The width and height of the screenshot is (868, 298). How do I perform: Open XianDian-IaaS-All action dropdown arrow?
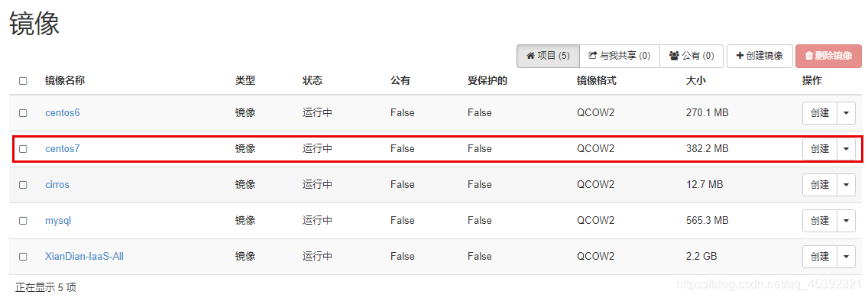tap(846, 257)
